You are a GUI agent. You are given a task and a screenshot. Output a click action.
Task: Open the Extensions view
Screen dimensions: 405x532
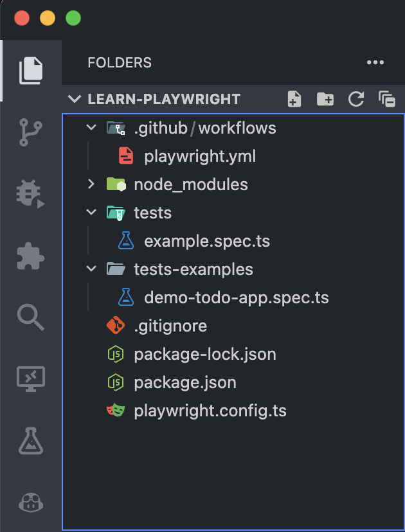(x=30, y=255)
